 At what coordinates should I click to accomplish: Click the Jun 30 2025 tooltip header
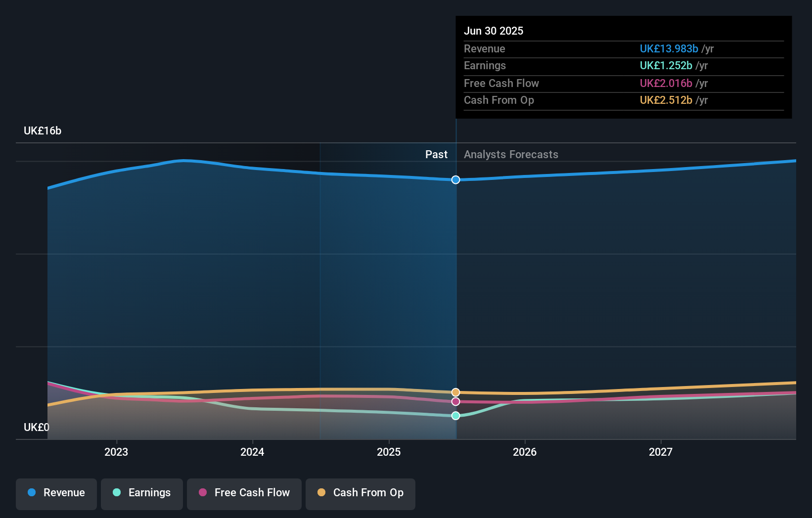coord(494,31)
